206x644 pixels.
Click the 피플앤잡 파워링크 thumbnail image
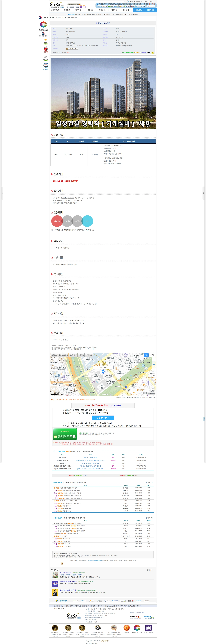55,584
